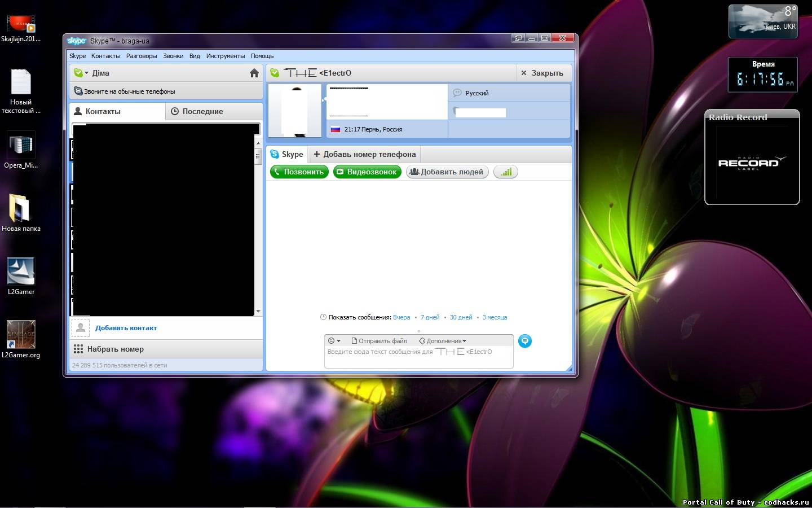Close the conversation with Закрыть button
Image resolution: width=812 pixels, height=508 pixels.
tap(542, 73)
